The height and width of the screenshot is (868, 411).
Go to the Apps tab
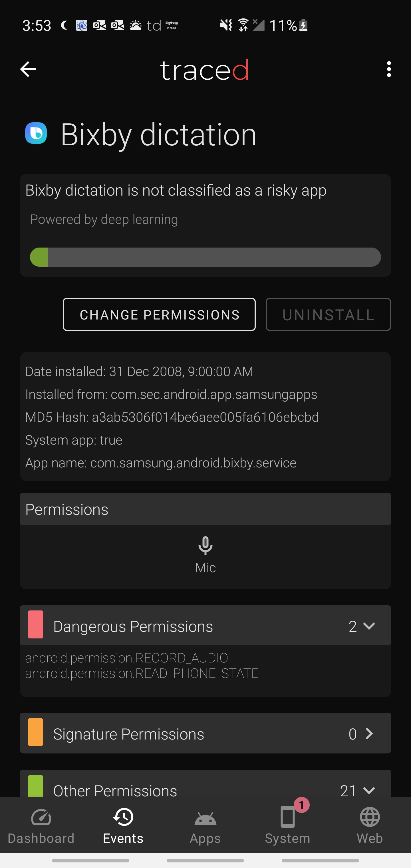(x=205, y=825)
